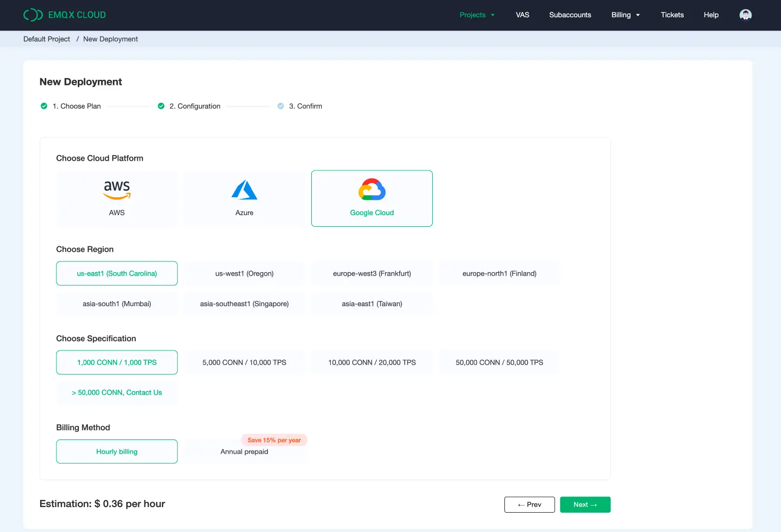Open the Subaccounts menu item
Viewport: 781px width, 532px height.
pos(570,15)
